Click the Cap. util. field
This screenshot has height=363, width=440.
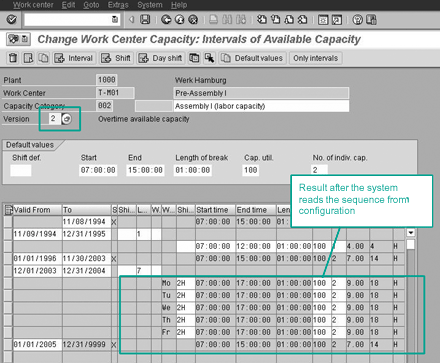point(250,170)
